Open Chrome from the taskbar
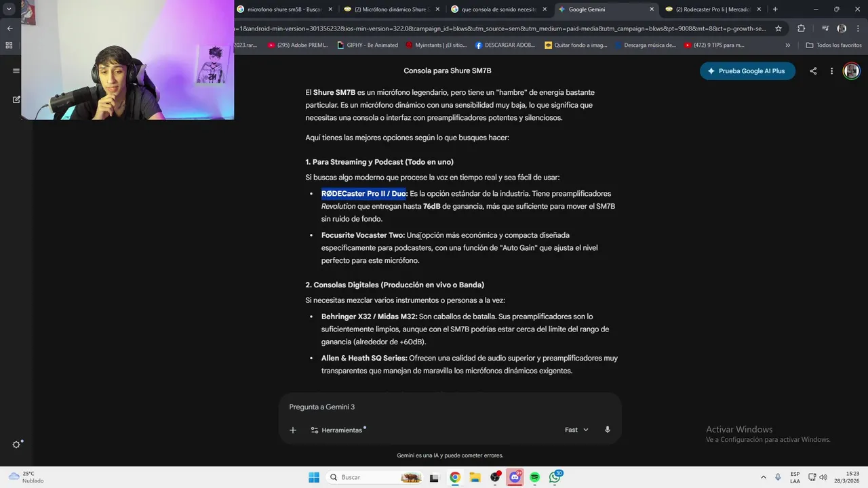The width and height of the screenshot is (868, 488). [x=455, y=477]
